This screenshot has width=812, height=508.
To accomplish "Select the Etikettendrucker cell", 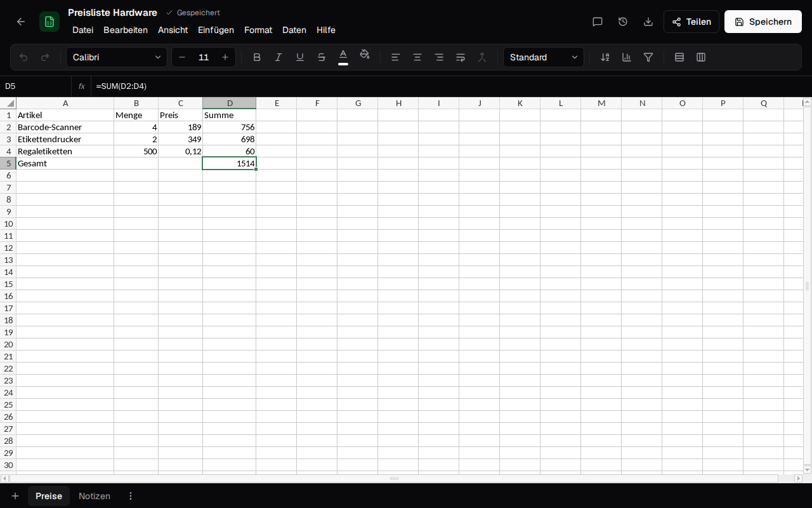I will coord(65,139).
